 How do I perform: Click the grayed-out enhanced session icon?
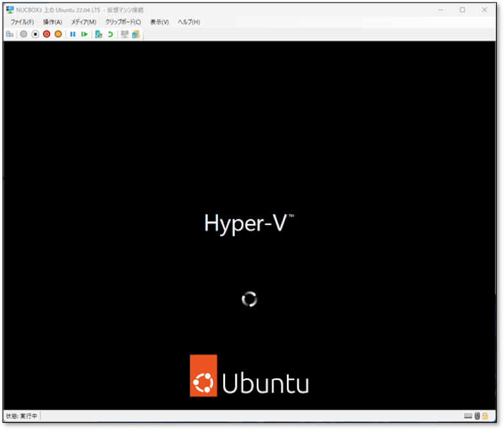[x=125, y=34]
